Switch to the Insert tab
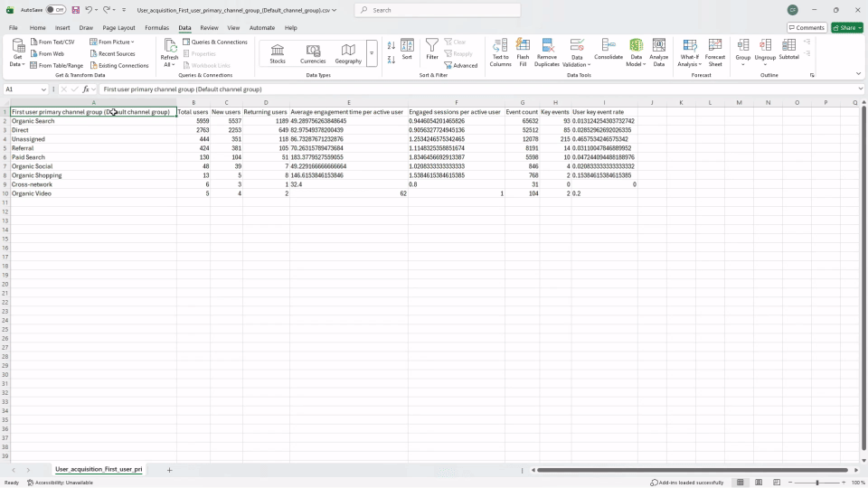Image resolution: width=868 pixels, height=488 pixels. (62, 28)
